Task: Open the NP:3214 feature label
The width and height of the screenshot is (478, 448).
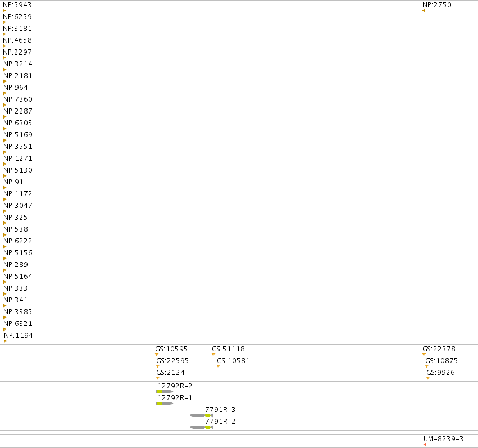Action: (18, 64)
